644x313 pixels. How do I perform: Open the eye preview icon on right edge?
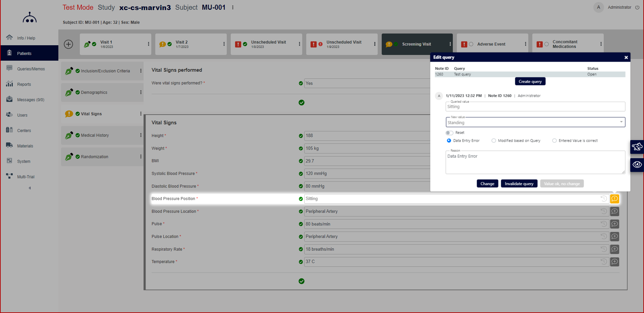tap(637, 165)
